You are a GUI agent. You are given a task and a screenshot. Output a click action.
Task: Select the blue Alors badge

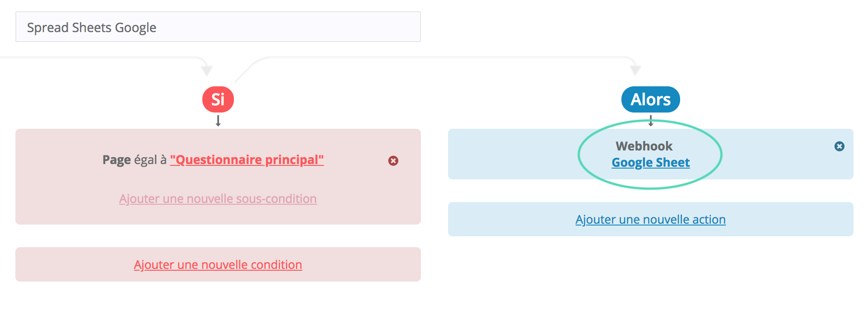[651, 99]
